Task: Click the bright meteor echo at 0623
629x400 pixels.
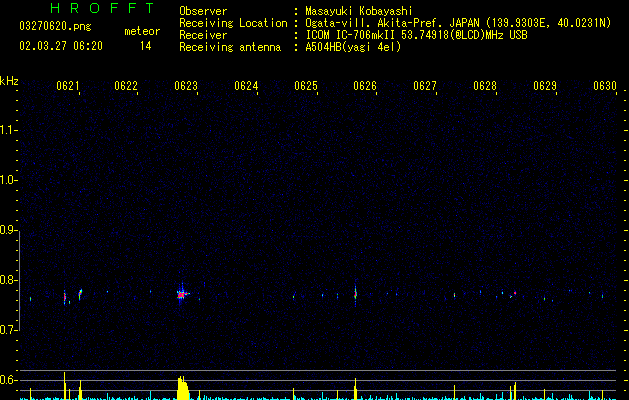Action: (182, 294)
